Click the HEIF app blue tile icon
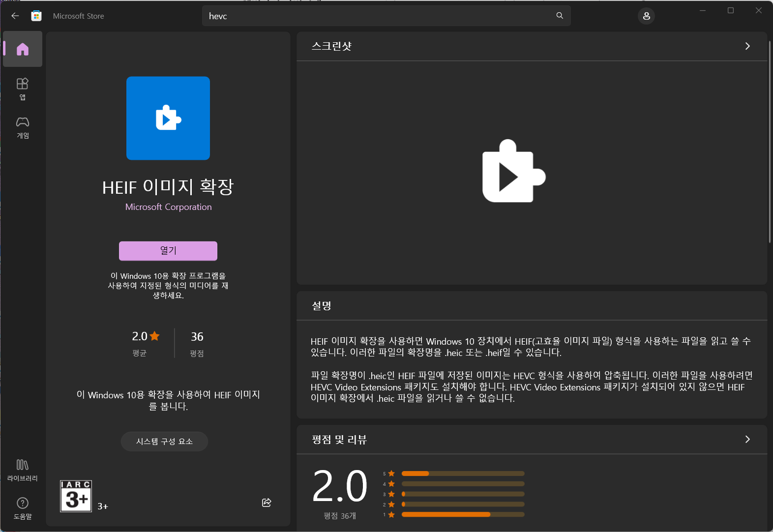Screen dimensions: 773x532 pos(168,118)
